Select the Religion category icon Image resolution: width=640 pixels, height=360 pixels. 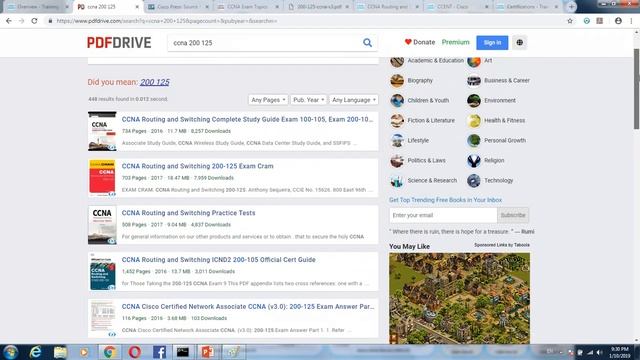[474, 160]
